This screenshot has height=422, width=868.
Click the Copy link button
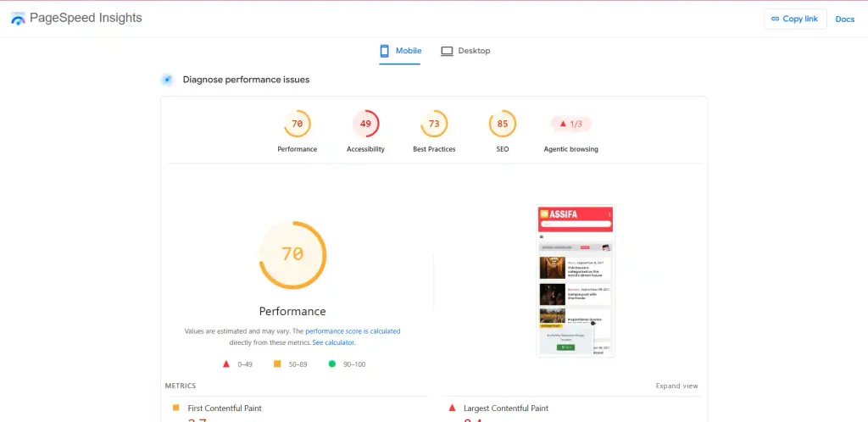795,19
